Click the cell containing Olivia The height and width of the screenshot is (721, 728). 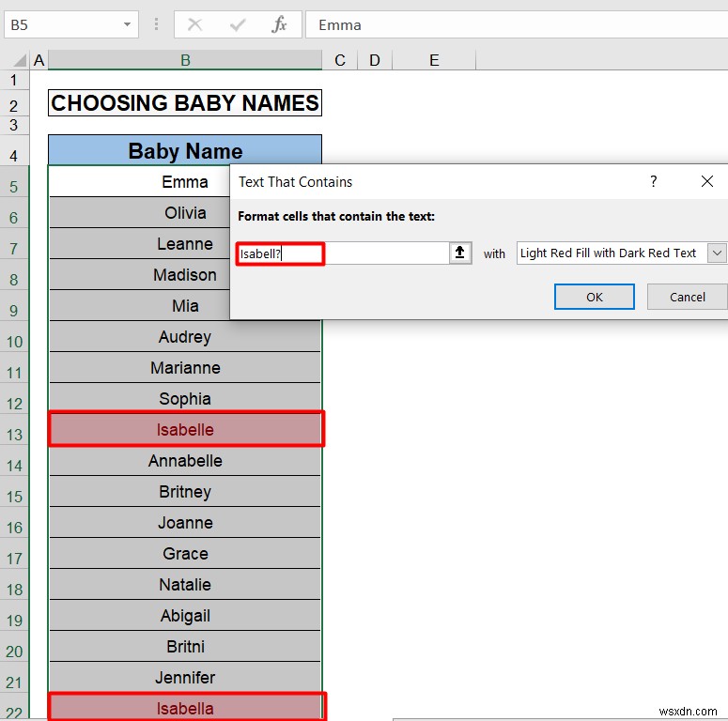(139, 212)
